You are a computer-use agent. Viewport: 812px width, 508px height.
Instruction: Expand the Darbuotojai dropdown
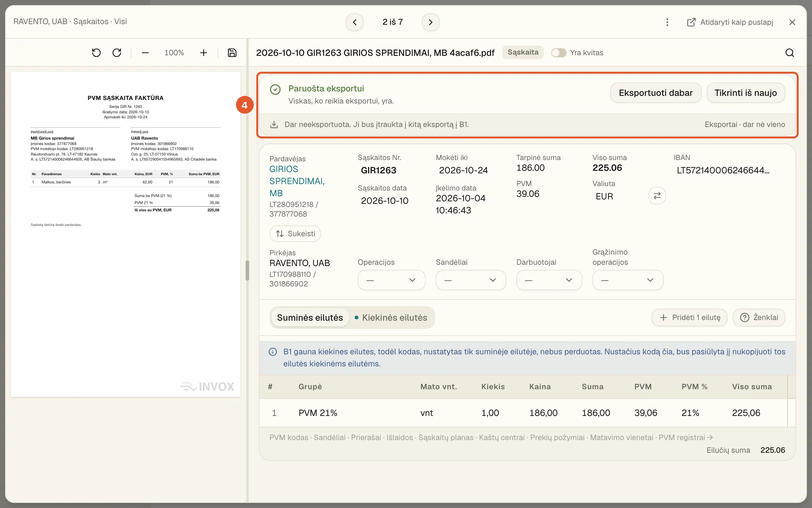(549, 280)
